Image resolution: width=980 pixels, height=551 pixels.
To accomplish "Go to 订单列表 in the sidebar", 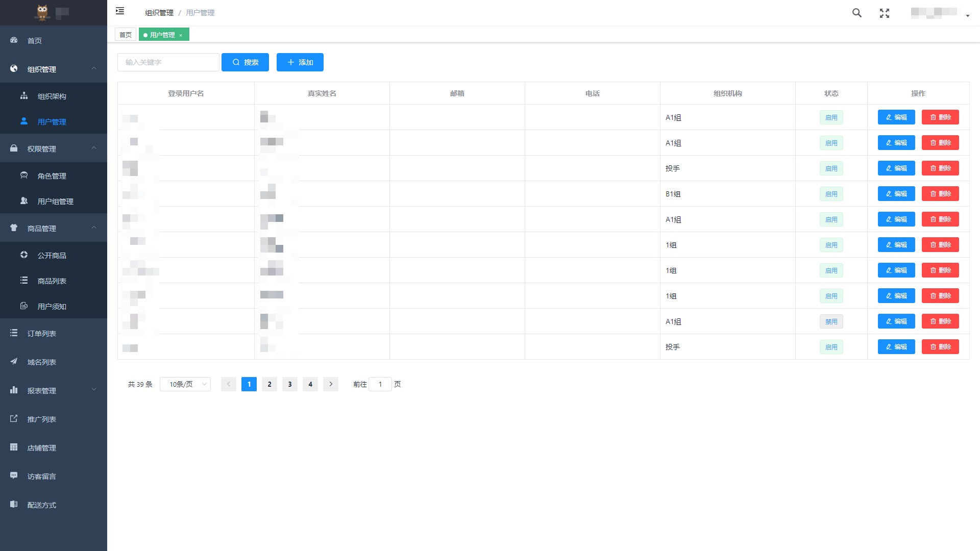I will tap(41, 334).
